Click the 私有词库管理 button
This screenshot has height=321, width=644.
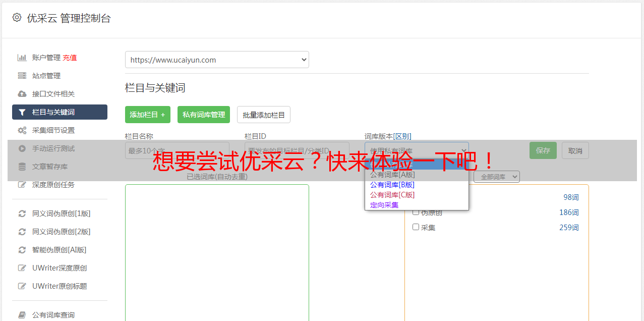(204, 115)
